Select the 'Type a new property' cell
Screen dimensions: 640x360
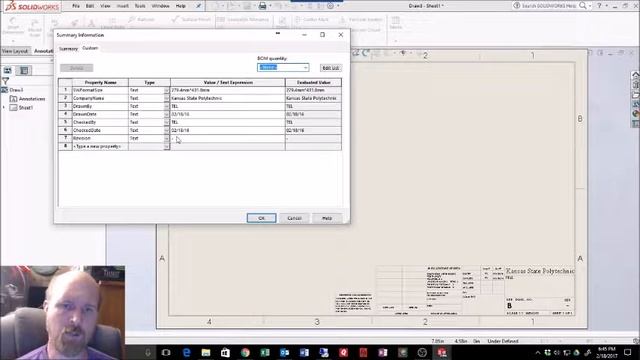[100, 146]
